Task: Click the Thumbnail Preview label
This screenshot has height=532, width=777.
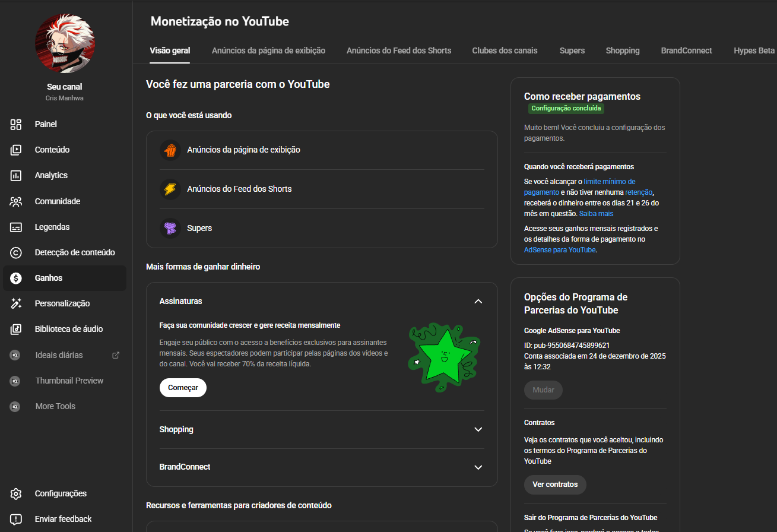Action: coord(69,381)
